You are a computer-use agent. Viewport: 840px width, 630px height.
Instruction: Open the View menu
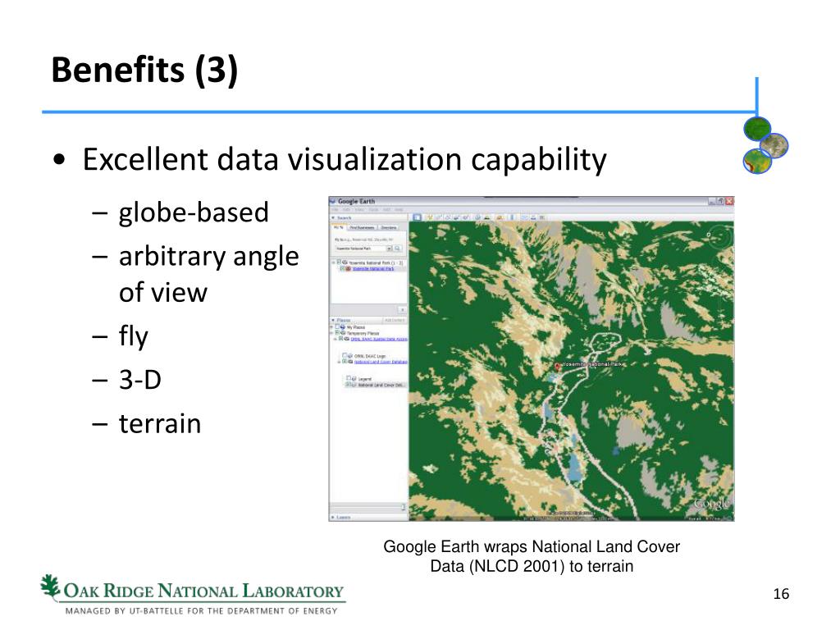tap(359, 209)
